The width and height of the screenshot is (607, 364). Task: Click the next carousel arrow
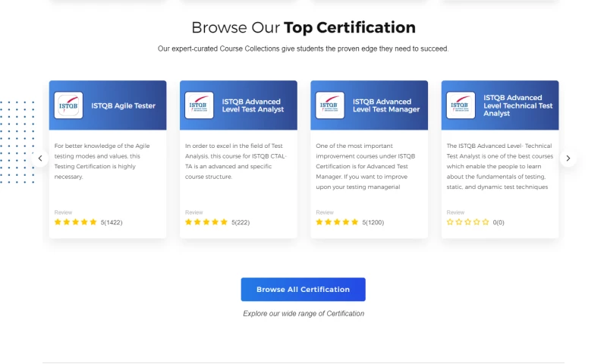click(568, 158)
